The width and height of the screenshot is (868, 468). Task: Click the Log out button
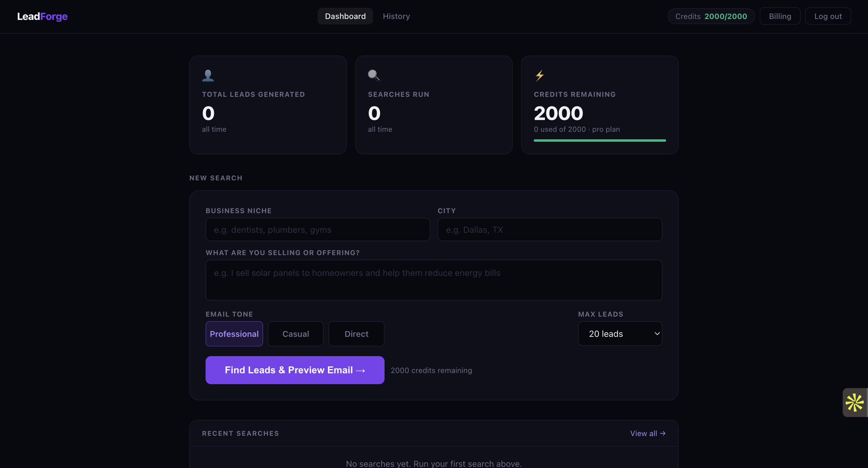(x=828, y=16)
